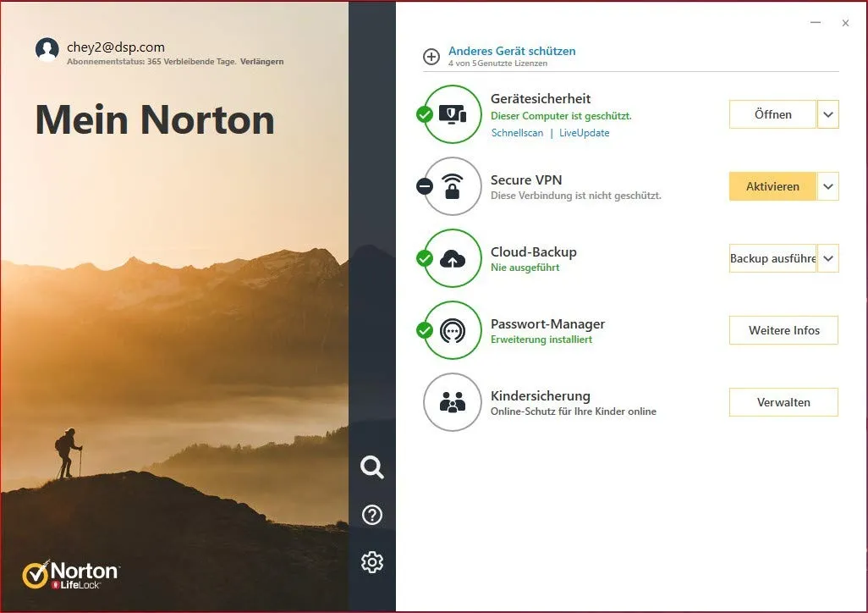Click the Verwalten button for Kindersicherung

click(783, 402)
